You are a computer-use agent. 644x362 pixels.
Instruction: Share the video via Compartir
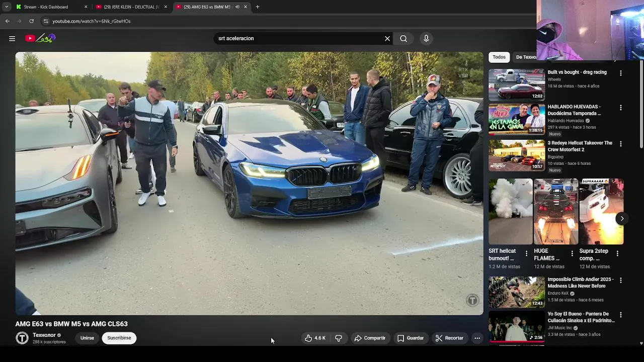pos(370,338)
